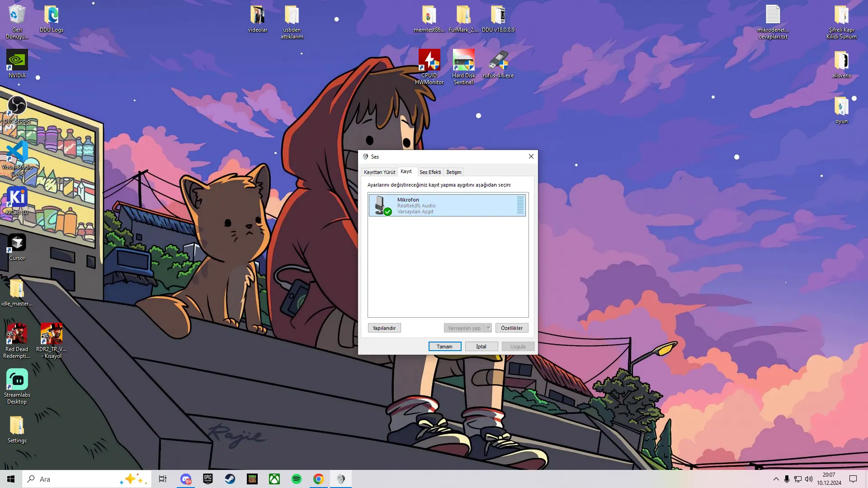Select the Hard Disk Sentinel shortcut

463,67
